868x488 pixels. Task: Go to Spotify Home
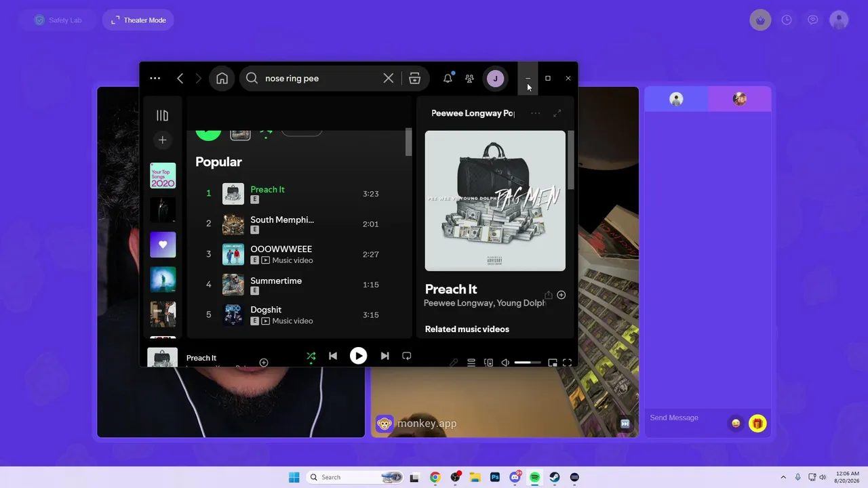pyautogui.click(x=222, y=79)
